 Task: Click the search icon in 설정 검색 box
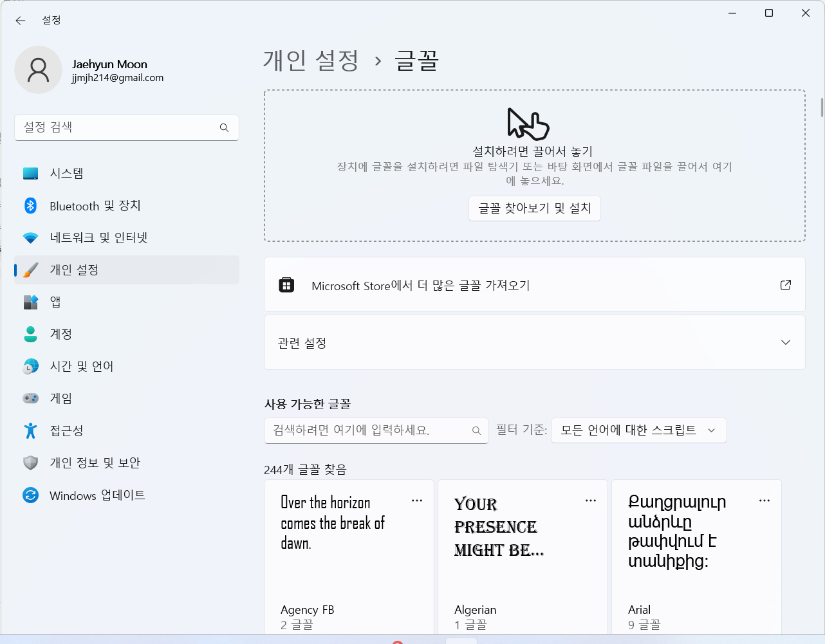(x=224, y=127)
